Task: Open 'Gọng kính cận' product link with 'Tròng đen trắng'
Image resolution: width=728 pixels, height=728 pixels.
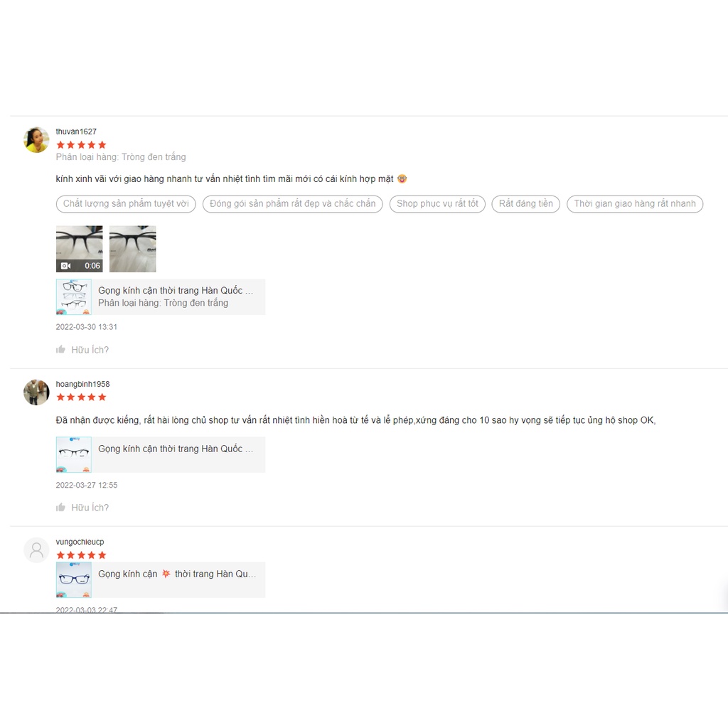Action: (161, 296)
